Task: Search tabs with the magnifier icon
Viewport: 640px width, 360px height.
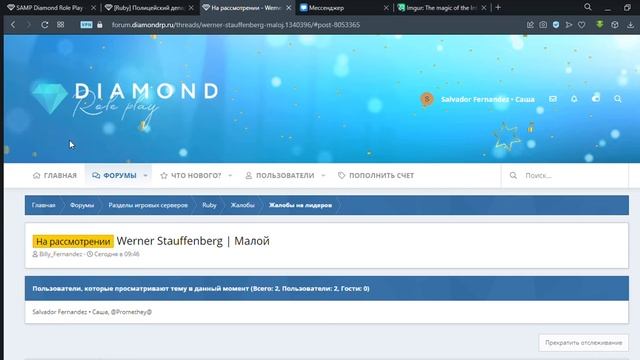Action: 588,7
